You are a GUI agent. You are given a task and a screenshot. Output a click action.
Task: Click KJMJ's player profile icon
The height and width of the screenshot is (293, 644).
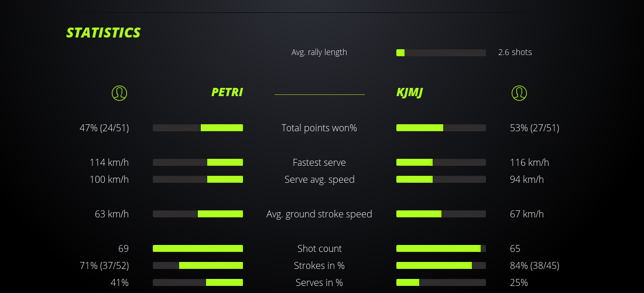[519, 93]
